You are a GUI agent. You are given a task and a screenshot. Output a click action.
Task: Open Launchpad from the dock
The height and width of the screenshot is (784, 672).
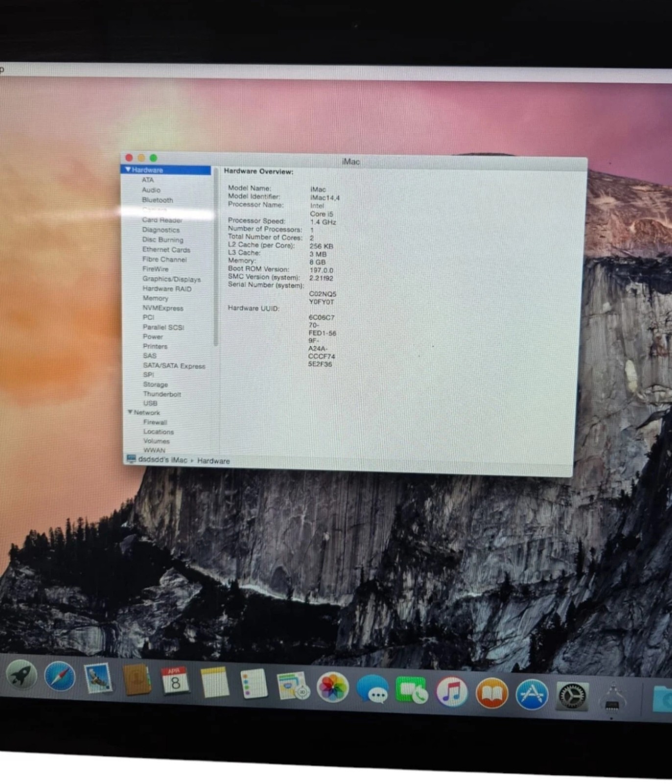click(x=21, y=675)
